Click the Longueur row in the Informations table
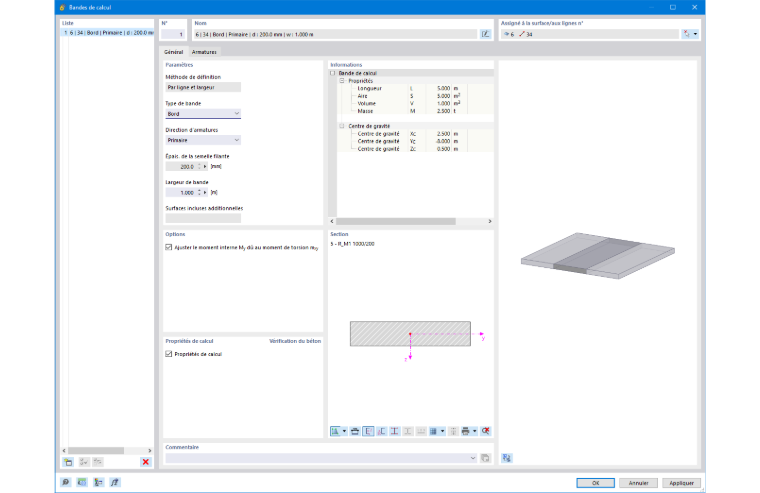The image size is (760, 493). [415, 88]
